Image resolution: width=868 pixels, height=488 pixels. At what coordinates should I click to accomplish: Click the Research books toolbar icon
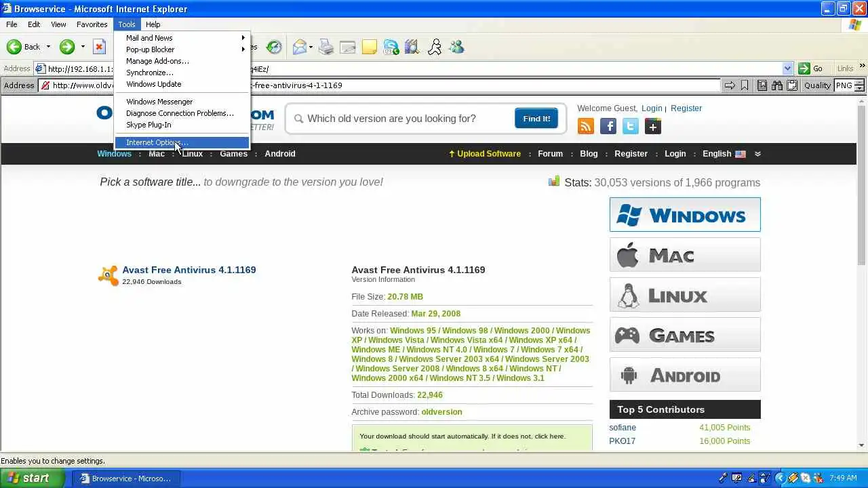tap(412, 47)
